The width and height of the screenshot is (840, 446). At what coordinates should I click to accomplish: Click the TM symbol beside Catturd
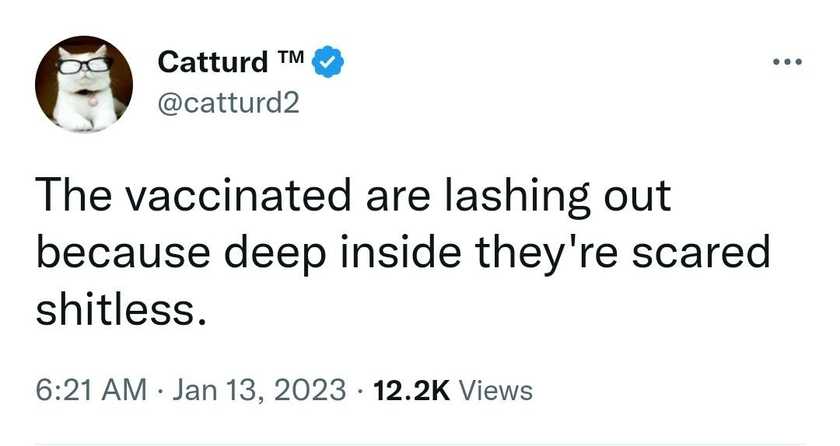(290, 57)
